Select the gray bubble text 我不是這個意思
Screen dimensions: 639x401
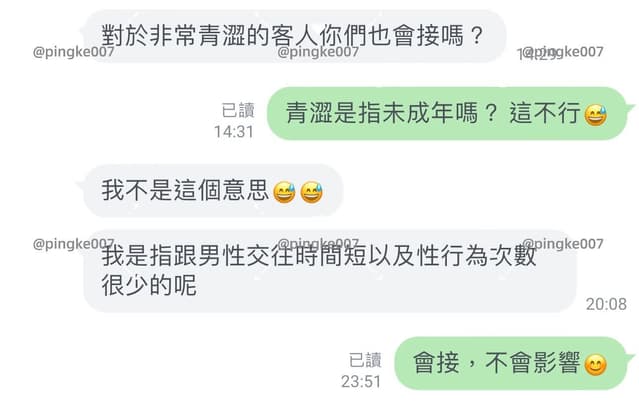(185, 190)
